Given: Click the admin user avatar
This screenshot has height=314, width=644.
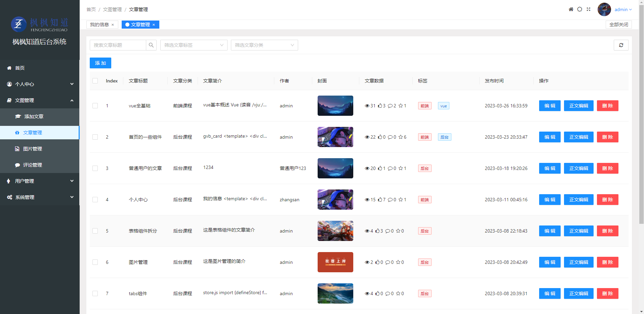Looking at the screenshot, I should pyautogui.click(x=604, y=9).
